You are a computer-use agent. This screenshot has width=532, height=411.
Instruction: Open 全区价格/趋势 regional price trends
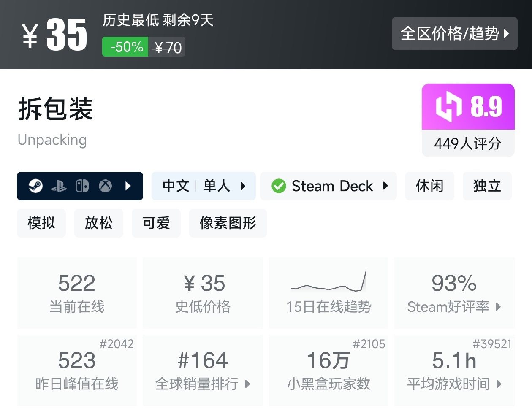[x=455, y=33]
